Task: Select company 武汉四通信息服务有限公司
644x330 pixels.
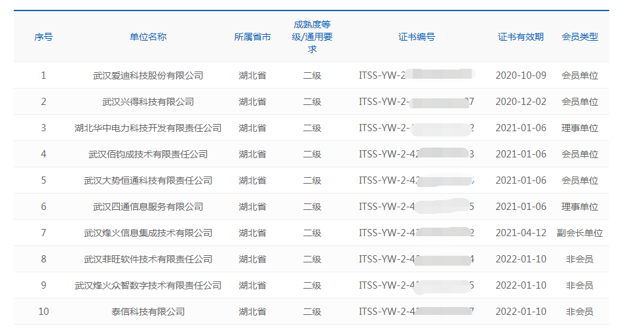Action: (148, 207)
